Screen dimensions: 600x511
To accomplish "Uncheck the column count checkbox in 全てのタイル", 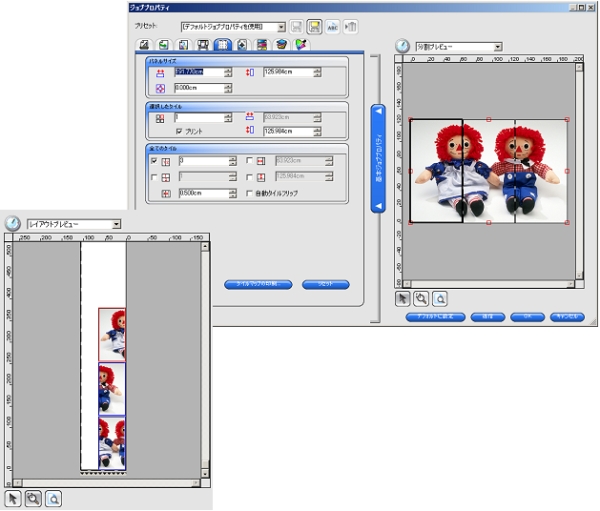I will click(x=154, y=161).
